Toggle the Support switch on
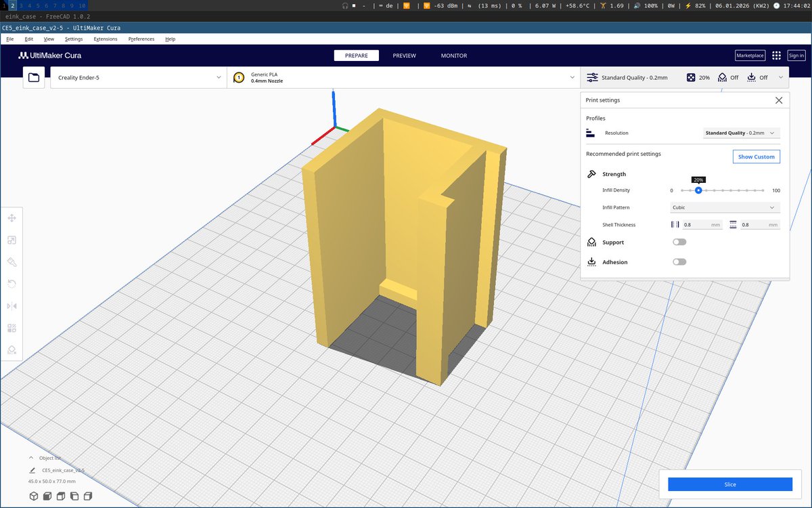This screenshot has height=508, width=812. [x=679, y=242]
